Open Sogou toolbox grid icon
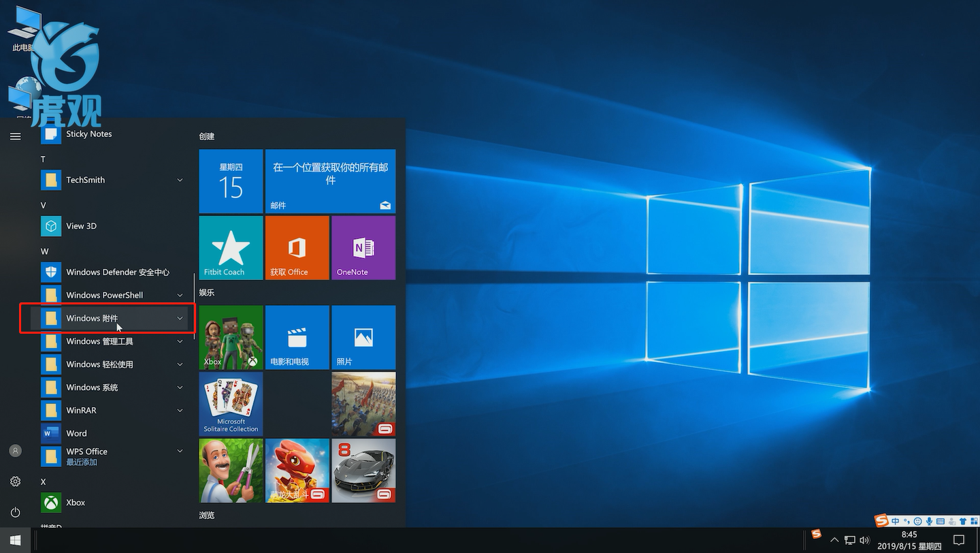This screenshot has width=980, height=553. click(x=974, y=522)
